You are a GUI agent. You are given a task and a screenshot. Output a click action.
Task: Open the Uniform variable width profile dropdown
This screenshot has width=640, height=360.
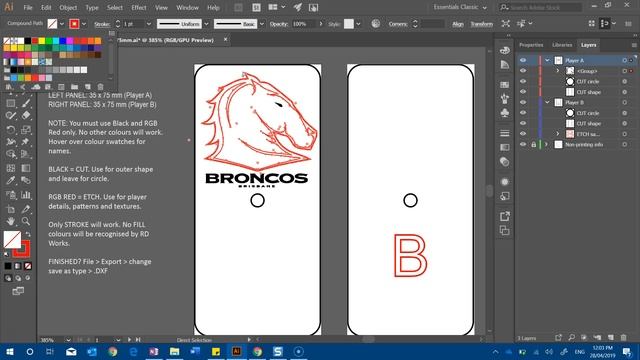(x=206, y=24)
